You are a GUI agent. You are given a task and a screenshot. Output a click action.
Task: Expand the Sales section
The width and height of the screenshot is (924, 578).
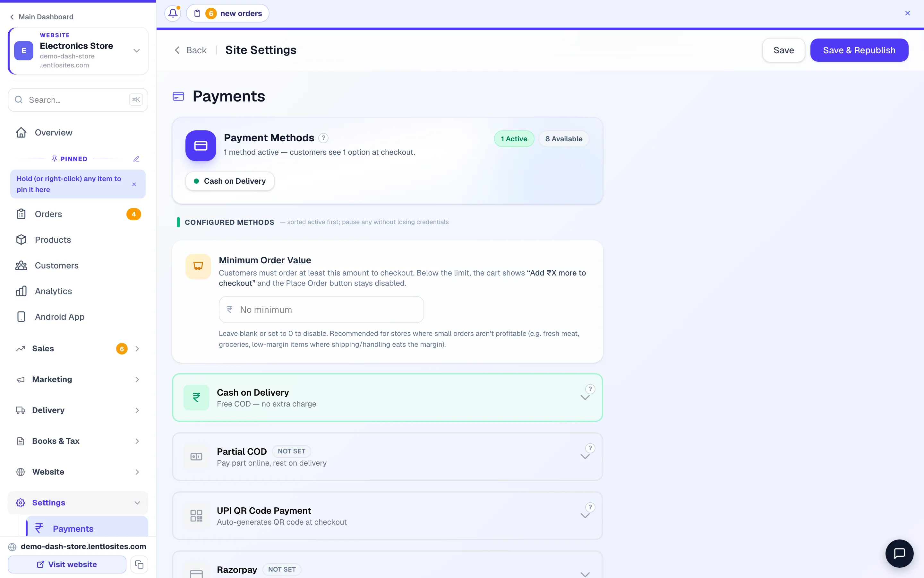coord(78,349)
